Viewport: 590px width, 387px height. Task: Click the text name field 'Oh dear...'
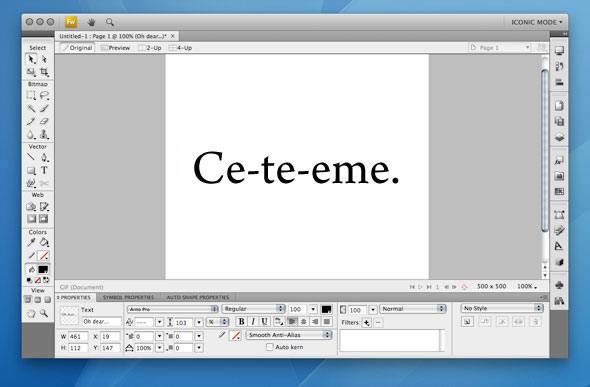click(x=101, y=322)
